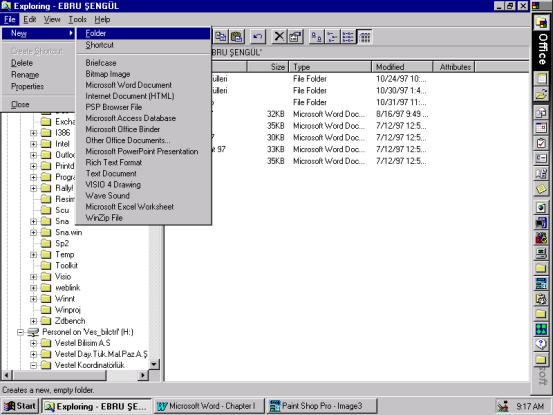Expand the Visio folder
Screen dimensions: 553x415
[34, 277]
